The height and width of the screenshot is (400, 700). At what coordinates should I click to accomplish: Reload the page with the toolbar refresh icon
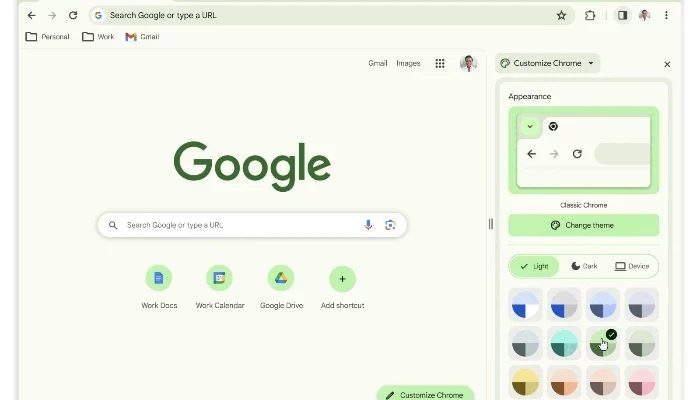[73, 15]
